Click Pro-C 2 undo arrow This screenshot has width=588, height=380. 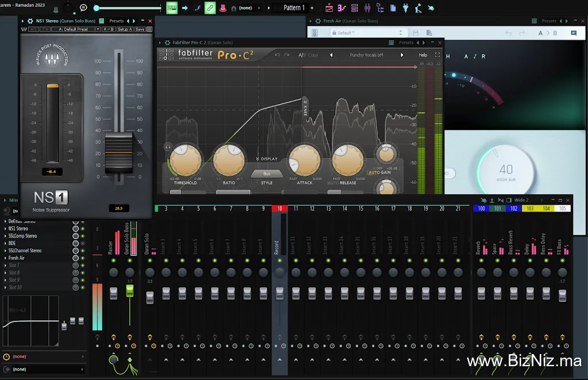coord(277,55)
